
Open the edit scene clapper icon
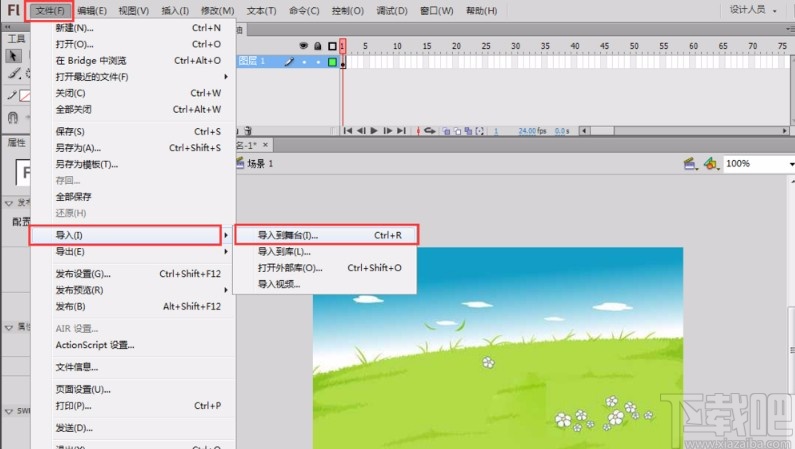click(690, 164)
